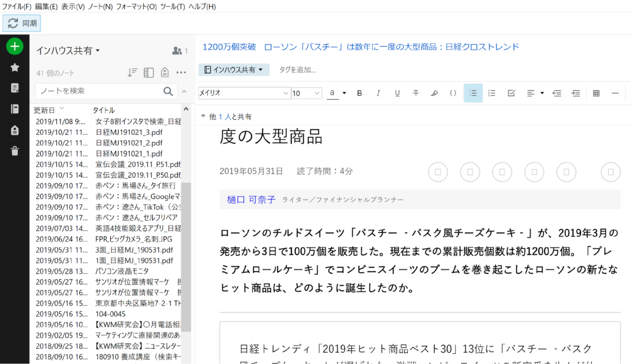This screenshot has width=631, height=364.
Task: Decrease indent of the paragraph
Action: click(x=557, y=93)
